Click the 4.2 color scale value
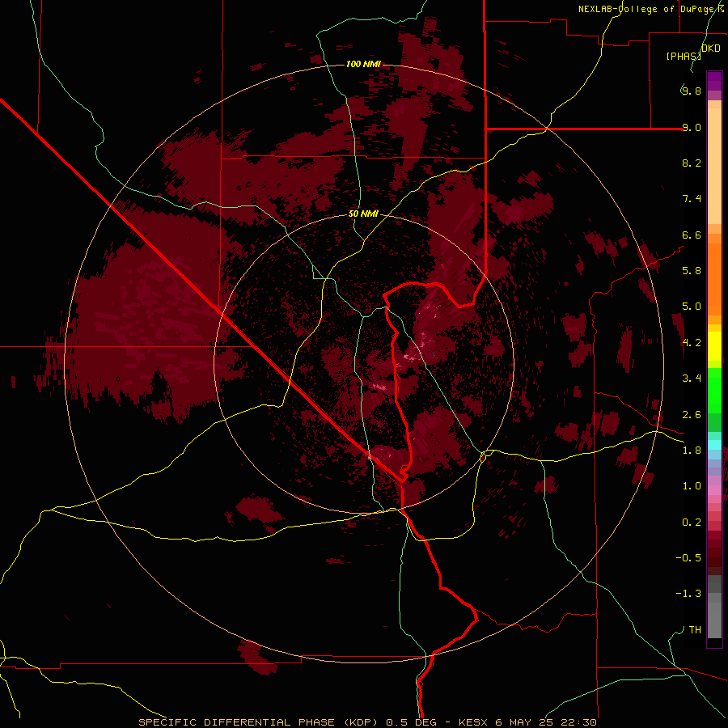Viewport: 728px width, 728px height. (x=692, y=343)
